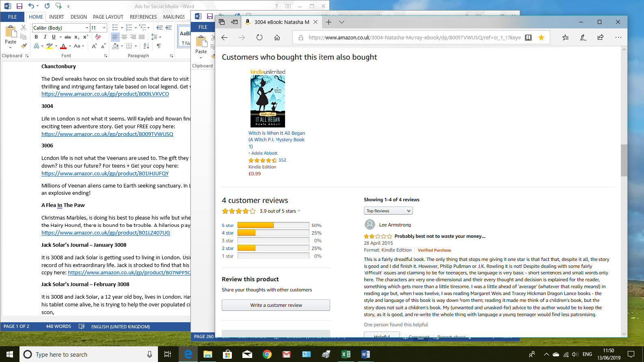Refresh the Amazon page in Edge
The image size is (644, 362).
click(259, 38)
